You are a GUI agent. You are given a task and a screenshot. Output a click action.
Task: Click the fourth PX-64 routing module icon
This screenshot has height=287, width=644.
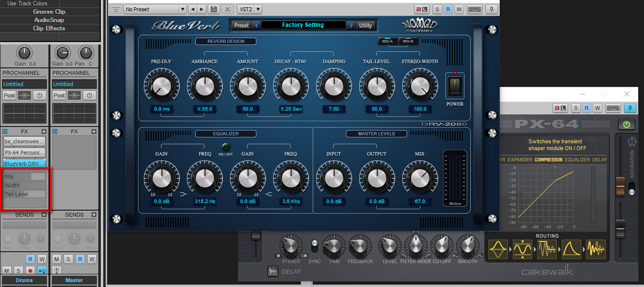coord(571,249)
